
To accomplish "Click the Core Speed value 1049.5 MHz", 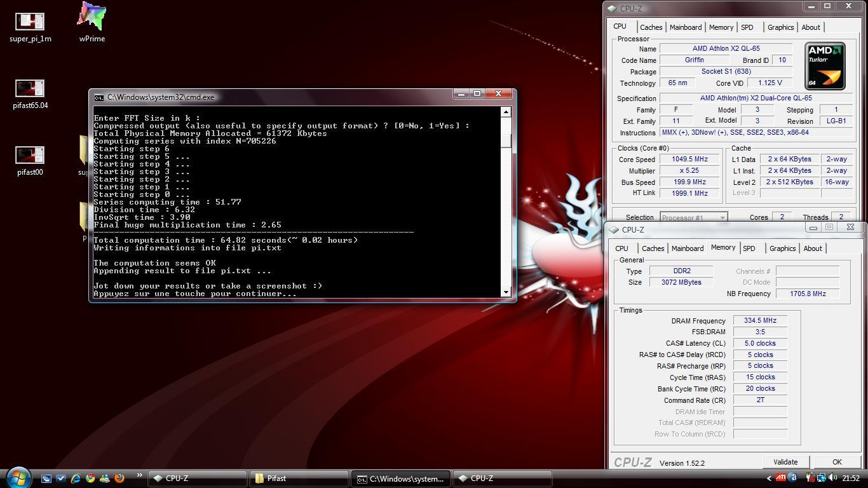I will point(689,159).
